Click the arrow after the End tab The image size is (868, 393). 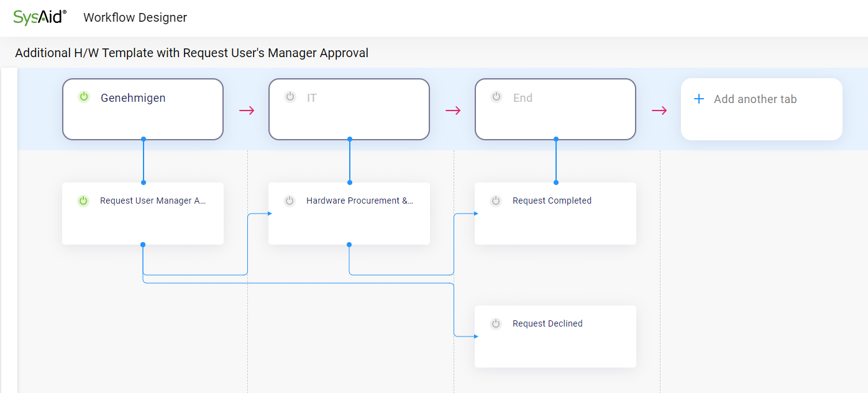click(x=659, y=111)
